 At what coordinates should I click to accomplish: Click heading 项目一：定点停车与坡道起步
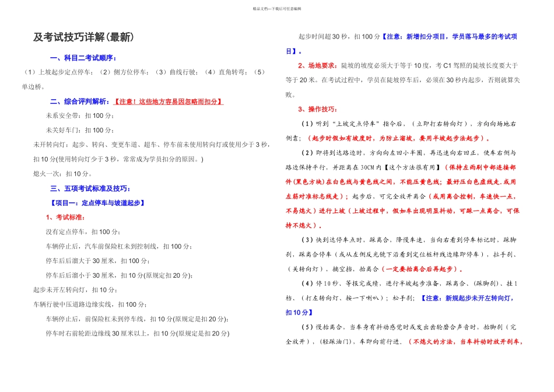97,203
